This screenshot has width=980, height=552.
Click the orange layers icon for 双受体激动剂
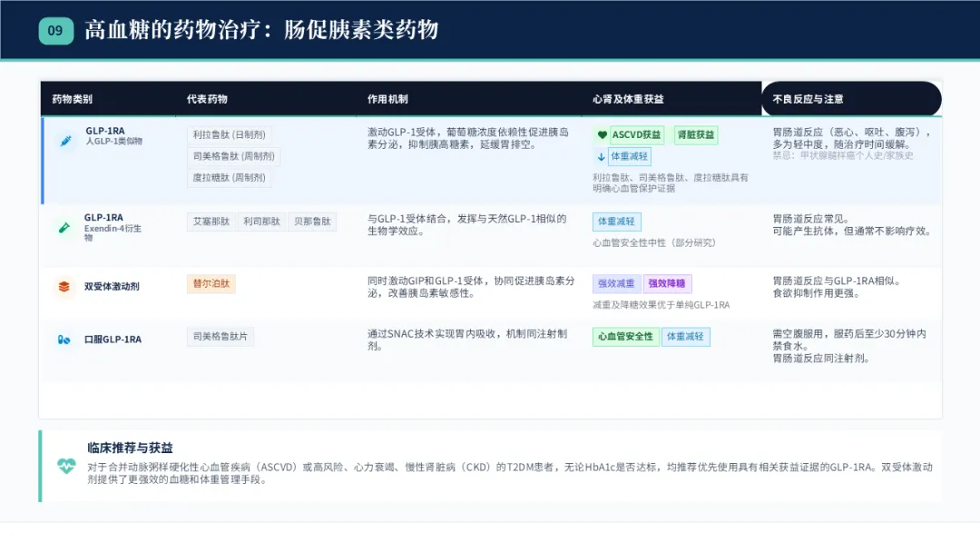point(64,286)
